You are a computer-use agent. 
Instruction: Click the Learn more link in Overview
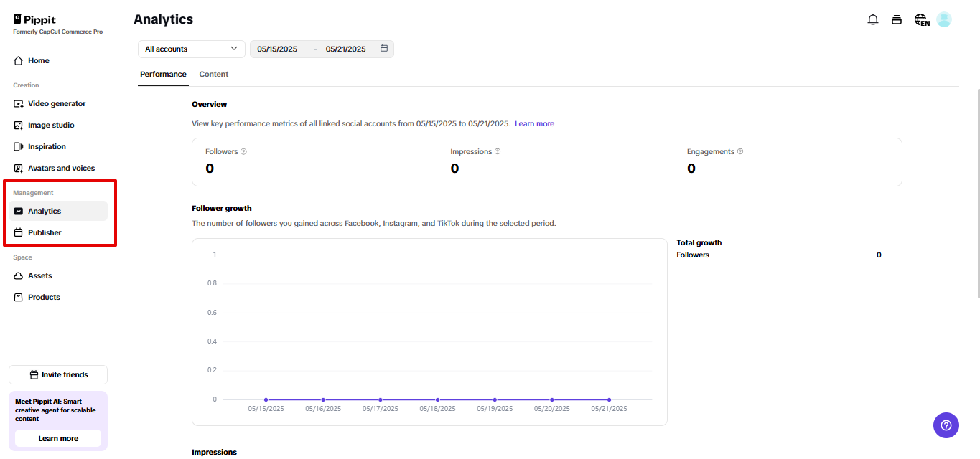pos(534,123)
